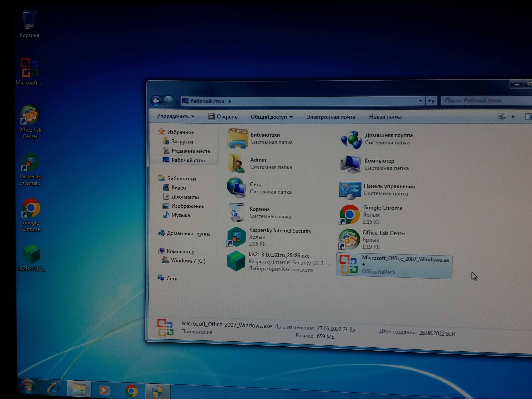Select 'Недавние места' in the sidebar
This screenshot has height=399, width=532.
click(x=186, y=151)
